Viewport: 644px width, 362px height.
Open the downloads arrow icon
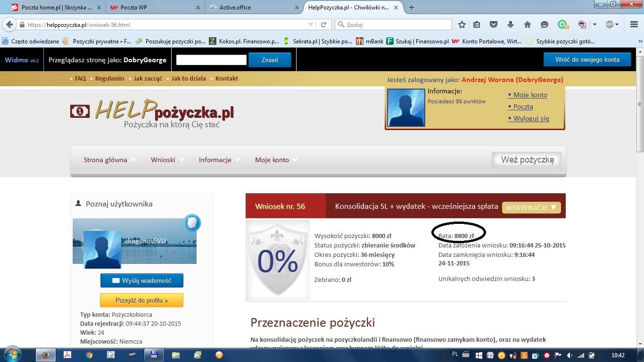click(511, 25)
